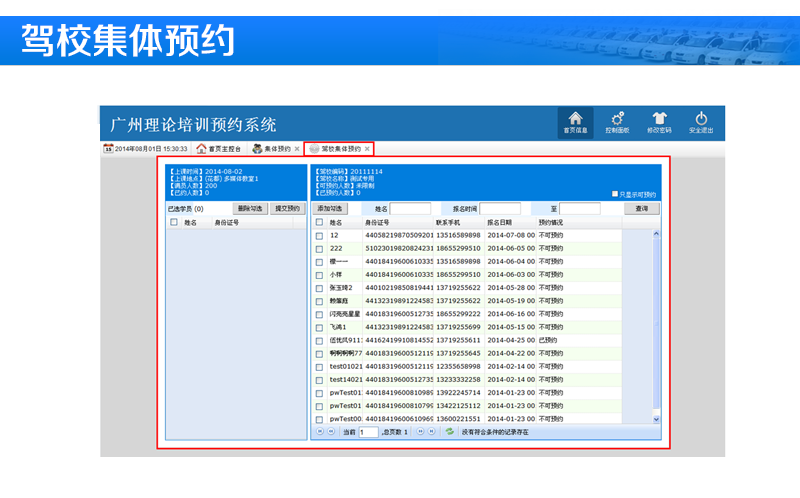This screenshot has width=800, height=498.
Task: Click 安全退出 power icon
Action: coord(701,120)
